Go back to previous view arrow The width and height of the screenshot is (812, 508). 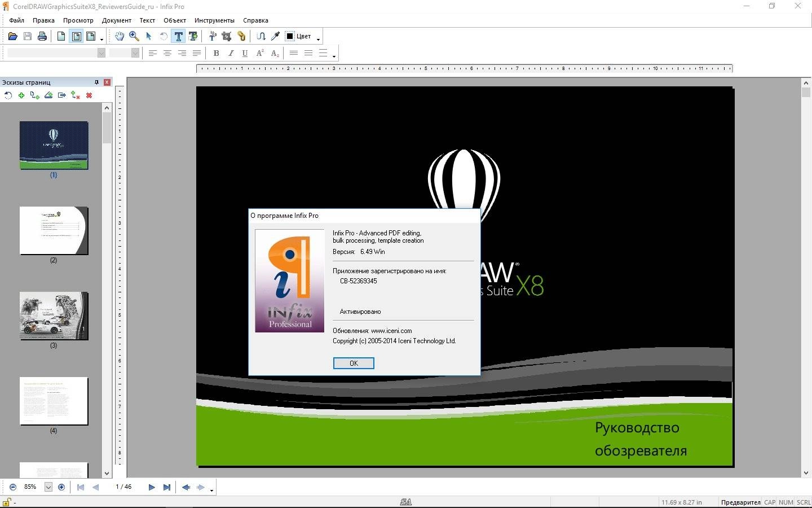click(186, 487)
